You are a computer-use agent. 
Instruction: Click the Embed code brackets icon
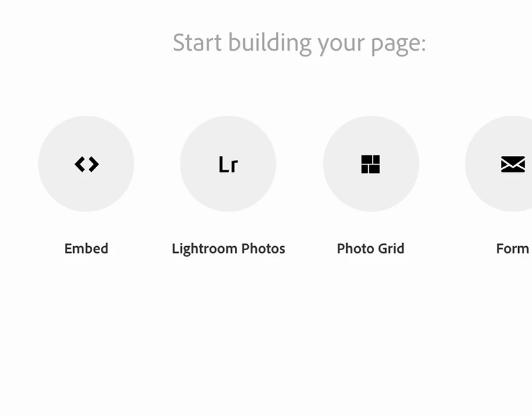(86, 164)
